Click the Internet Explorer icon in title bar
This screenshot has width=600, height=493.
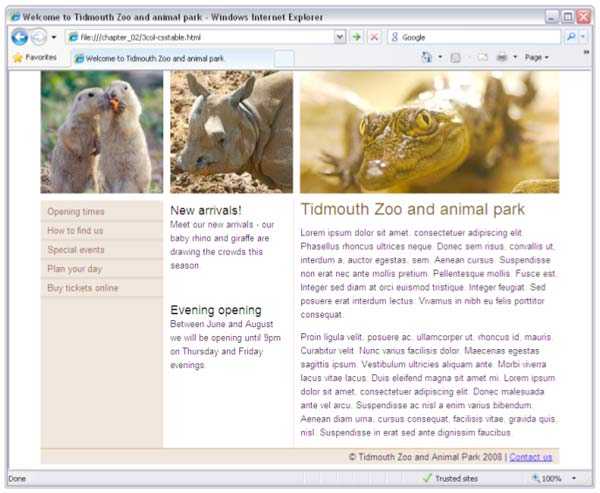coord(16,17)
